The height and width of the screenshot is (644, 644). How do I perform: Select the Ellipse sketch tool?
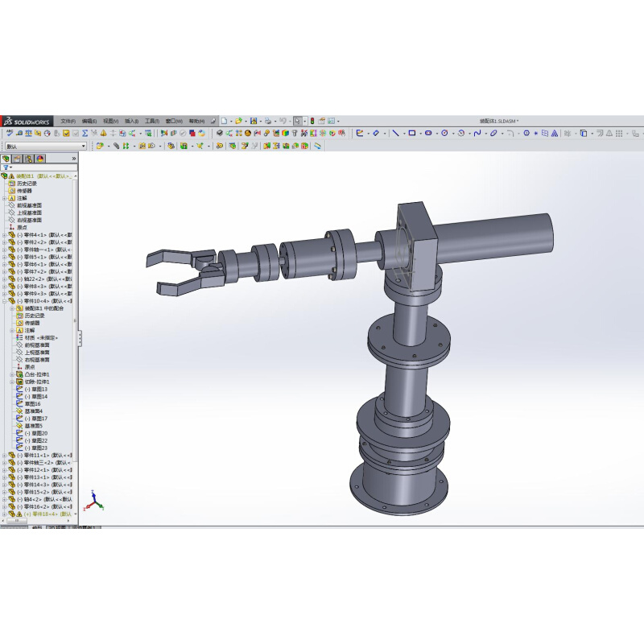tap(493, 133)
